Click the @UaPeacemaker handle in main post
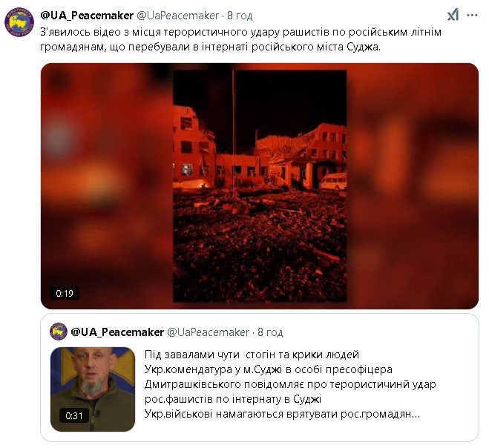This screenshot has width=489, height=448. pyautogui.click(x=178, y=16)
